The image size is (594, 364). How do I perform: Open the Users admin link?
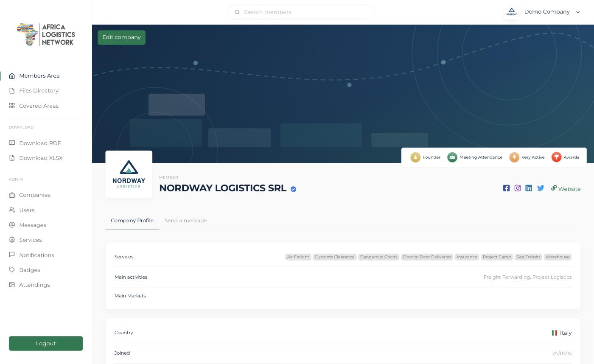27,210
